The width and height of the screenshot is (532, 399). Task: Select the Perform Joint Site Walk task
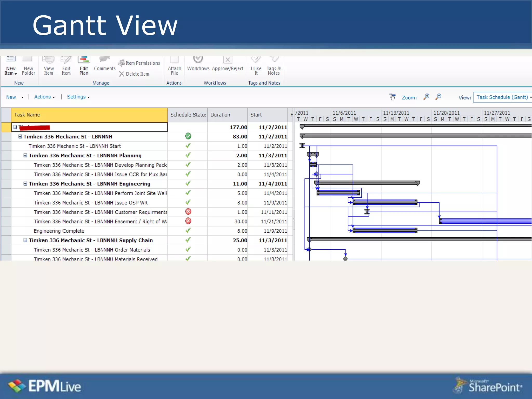pyautogui.click(x=100, y=193)
